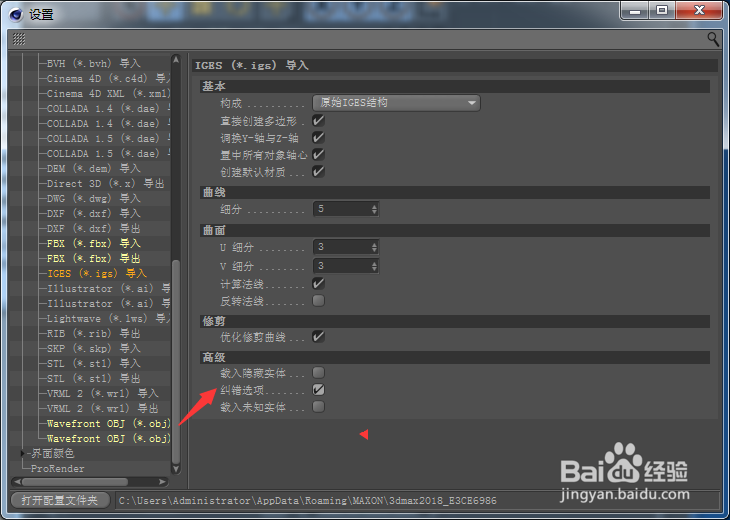Toggle 纠错选项 checkbox
Screen dimensions: 730x520
tap(318, 390)
